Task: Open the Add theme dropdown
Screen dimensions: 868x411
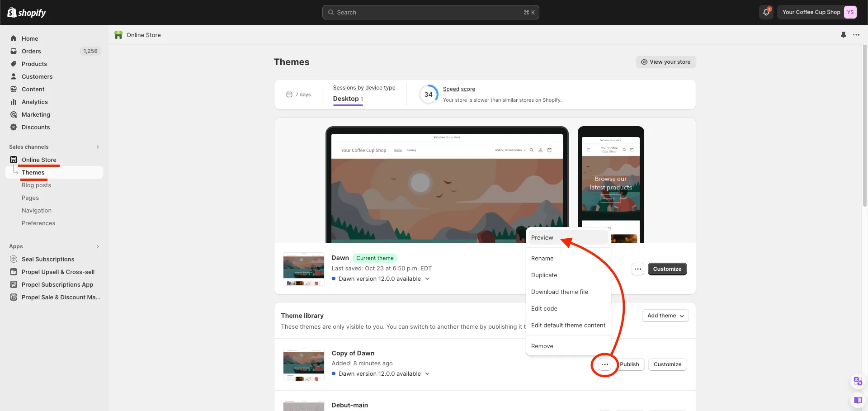Action: click(665, 316)
